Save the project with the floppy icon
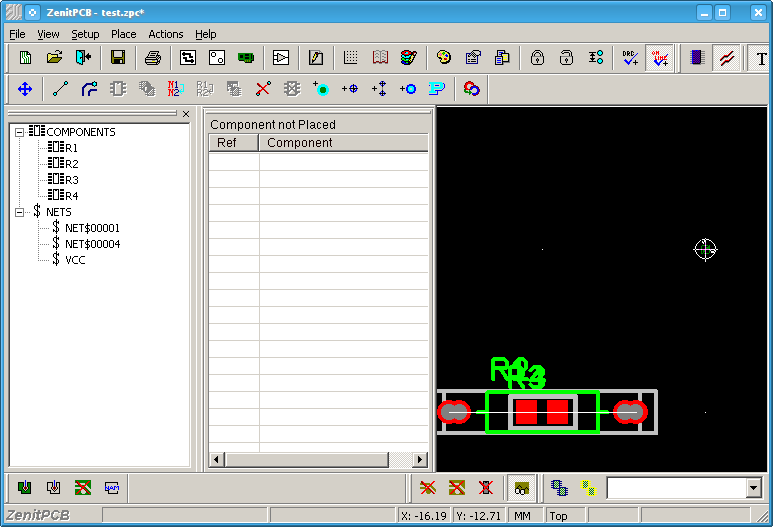 click(118, 58)
